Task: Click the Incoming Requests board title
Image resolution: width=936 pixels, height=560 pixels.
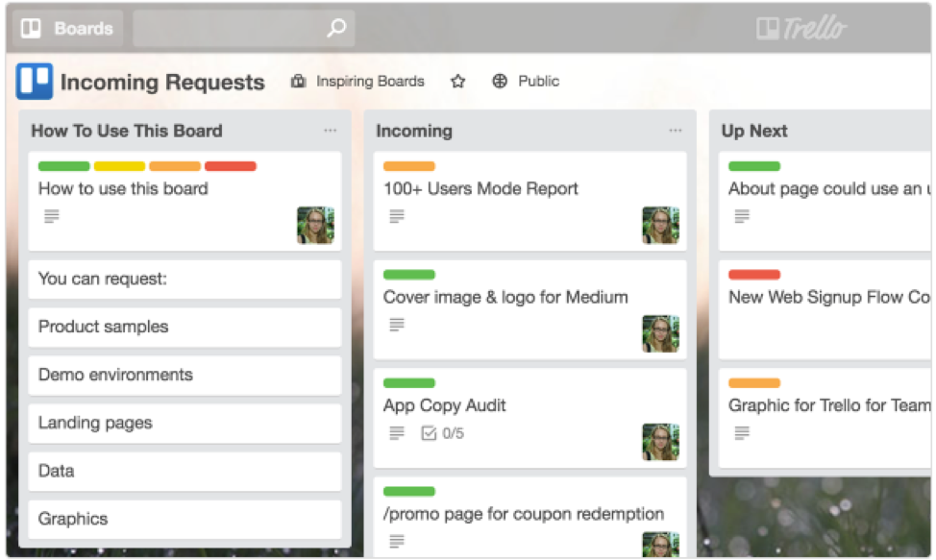Action: 159,83
